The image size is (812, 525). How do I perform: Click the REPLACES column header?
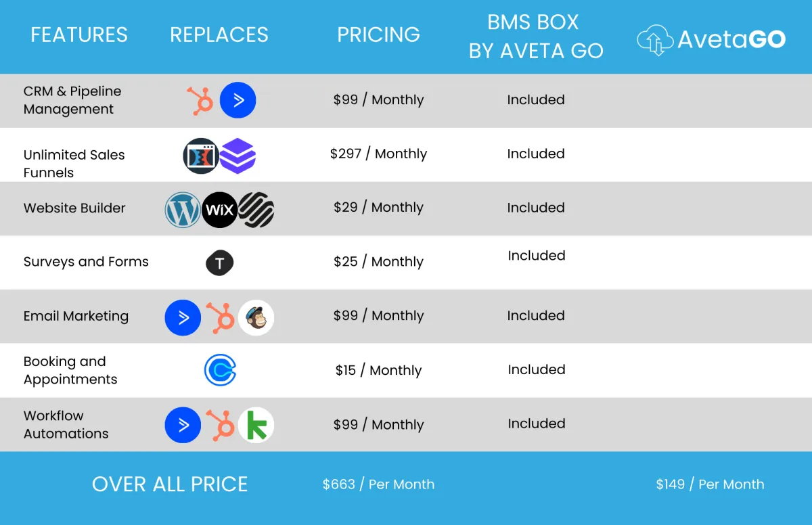[219, 35]
